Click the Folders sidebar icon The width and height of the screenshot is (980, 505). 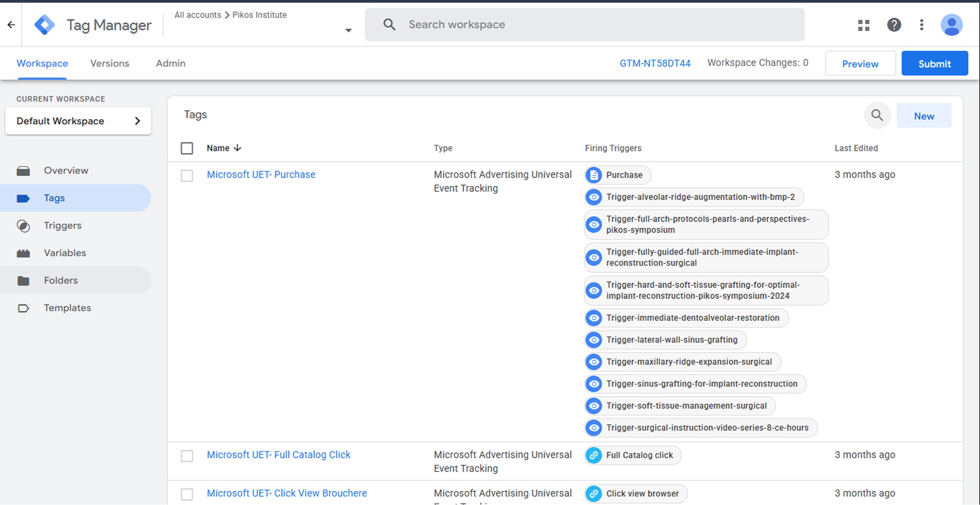(x=23, y=281)
